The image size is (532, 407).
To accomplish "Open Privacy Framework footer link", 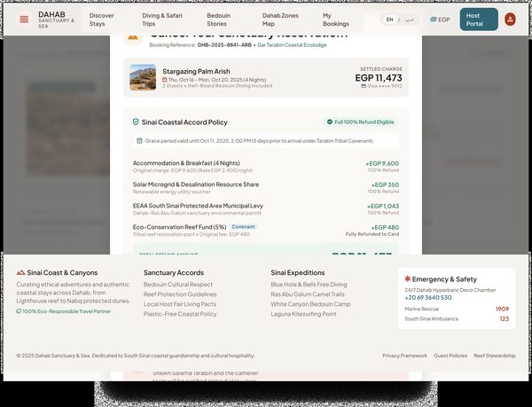I will coord(405,356).
